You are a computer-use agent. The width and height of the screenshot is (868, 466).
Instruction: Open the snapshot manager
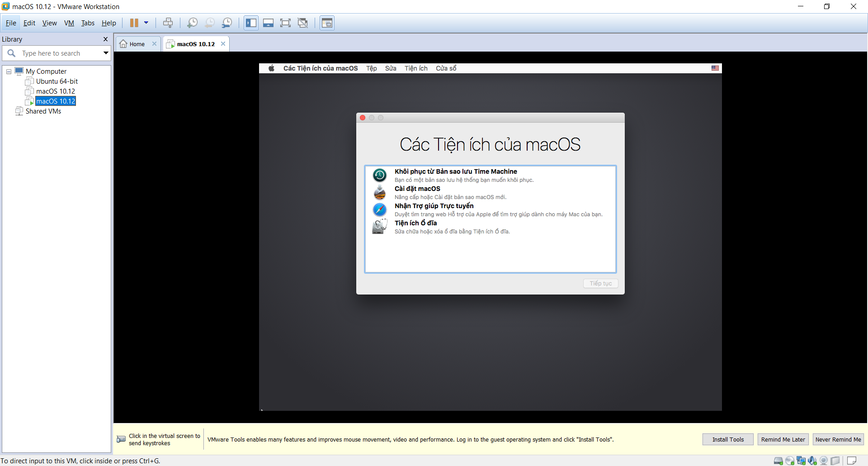tap(227, 23)
